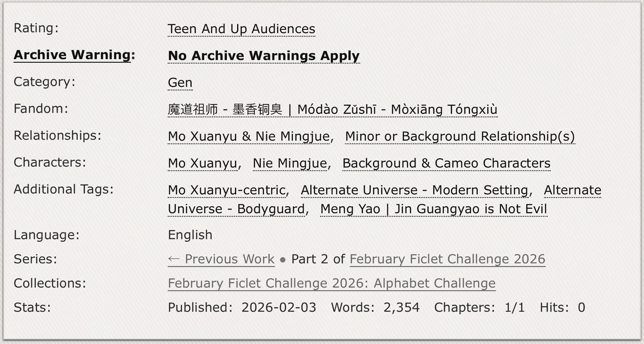Click the Archive Warning label link
Screen dimensions: 644x344
pos(72,55)
